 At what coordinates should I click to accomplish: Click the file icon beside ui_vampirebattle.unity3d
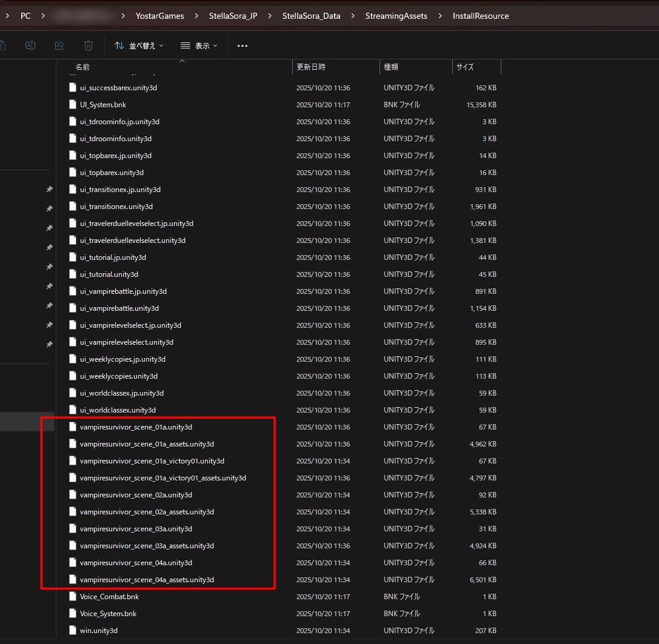pos(73,308)
